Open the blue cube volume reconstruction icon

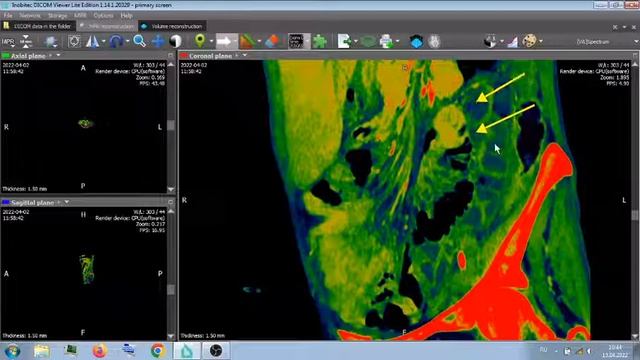(x=416, y=42)
